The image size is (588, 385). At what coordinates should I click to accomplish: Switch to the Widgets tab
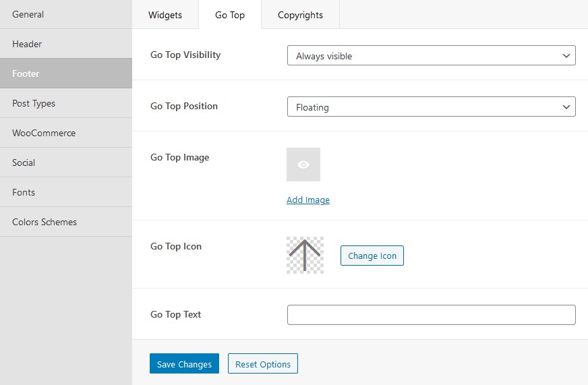tap(165, 15)
